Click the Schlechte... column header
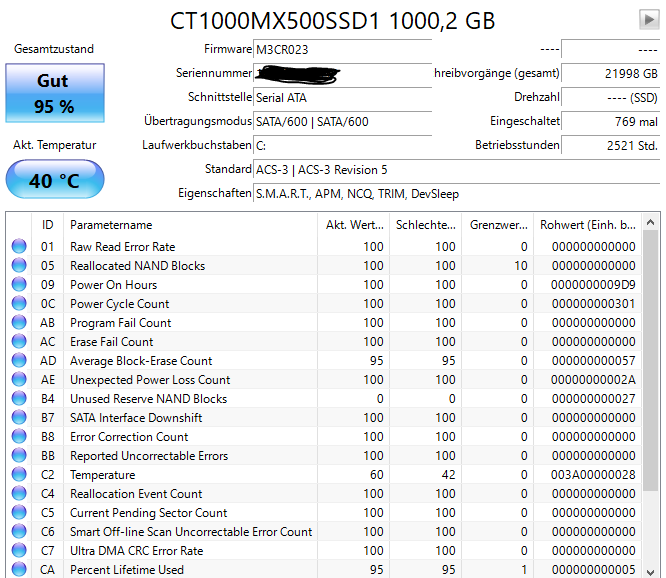 pyautogui.click(x=426, y=225)
